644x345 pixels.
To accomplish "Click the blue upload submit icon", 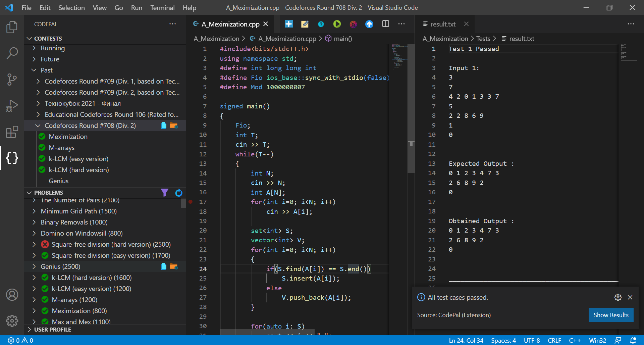I will click(x=369, y=24).
